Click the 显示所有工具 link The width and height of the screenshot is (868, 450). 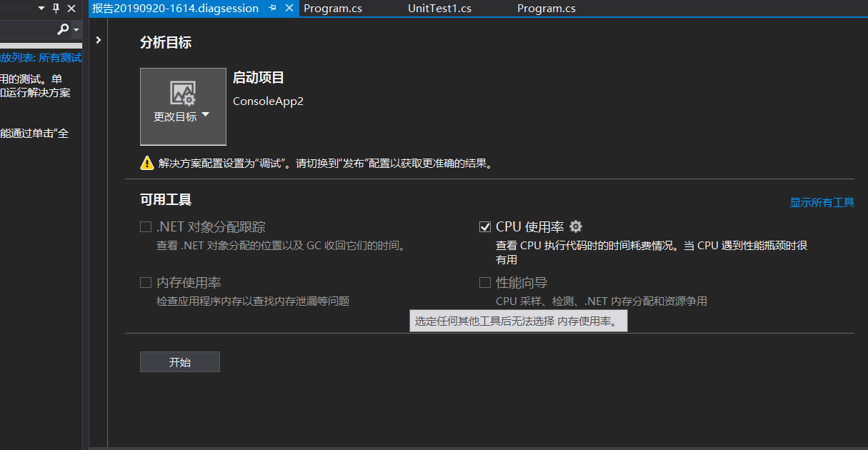click(822, 202)
